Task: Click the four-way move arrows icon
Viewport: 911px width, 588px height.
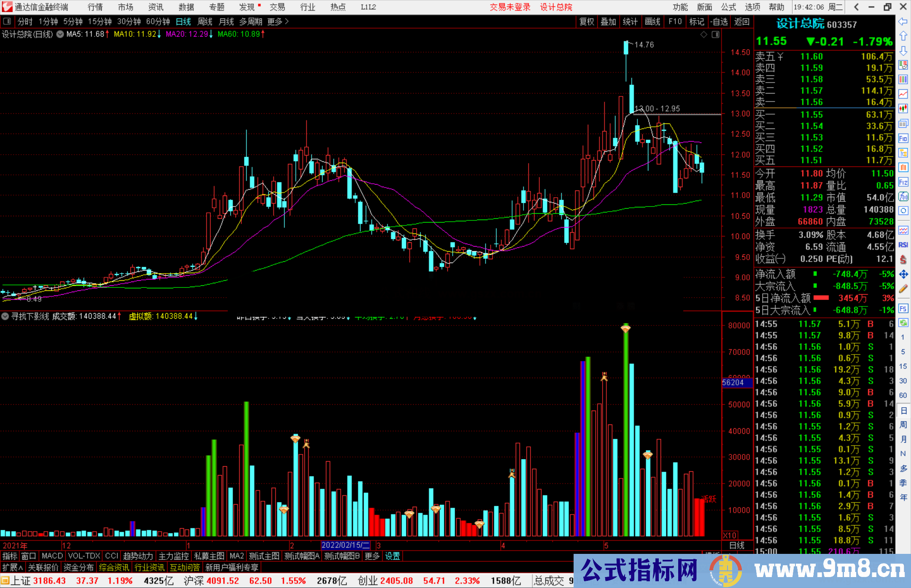Action: tap(903, 274)
